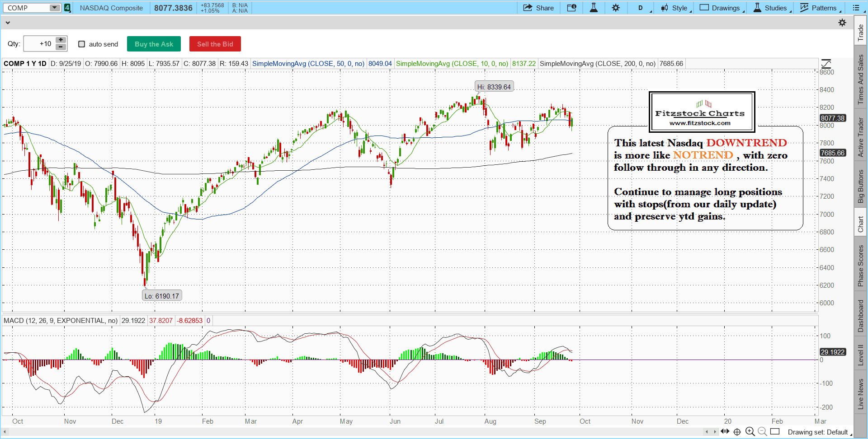Collapse the trade bar using the chevron

coord(8,23)
